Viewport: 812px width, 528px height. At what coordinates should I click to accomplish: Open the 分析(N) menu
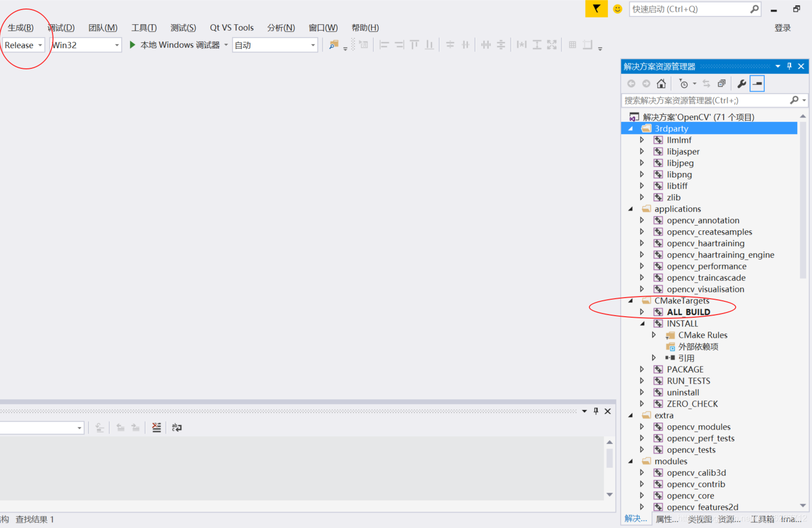(281, 28)
